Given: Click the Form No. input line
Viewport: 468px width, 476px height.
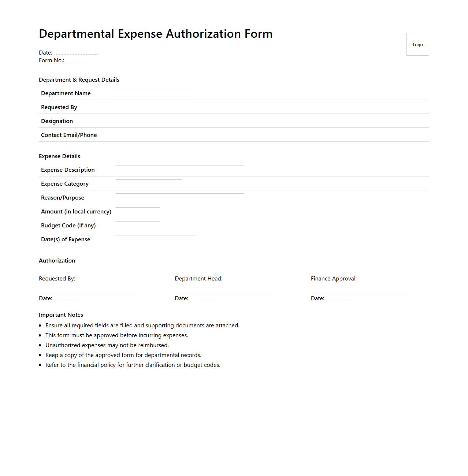Looking at the screenshot, I should click(82, 60).
